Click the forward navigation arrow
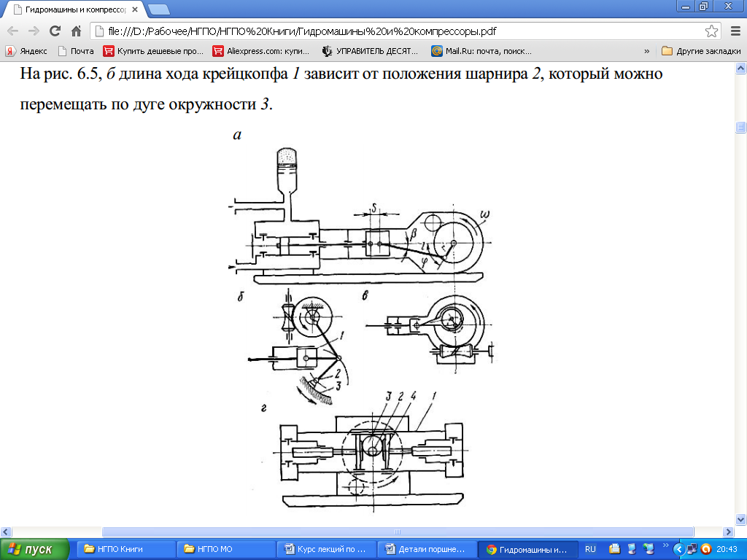The image size is (747, 560). point(34,31)
